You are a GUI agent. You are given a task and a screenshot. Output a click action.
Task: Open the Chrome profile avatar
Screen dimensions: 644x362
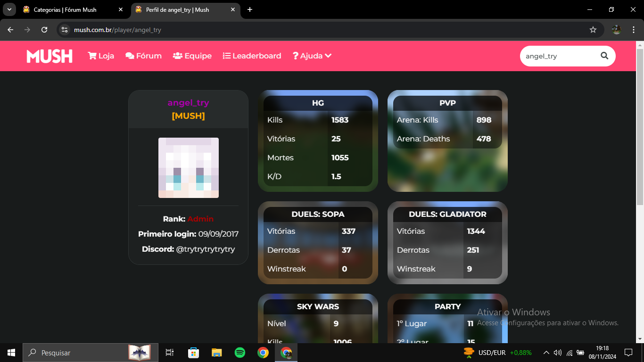click(617, 30)
